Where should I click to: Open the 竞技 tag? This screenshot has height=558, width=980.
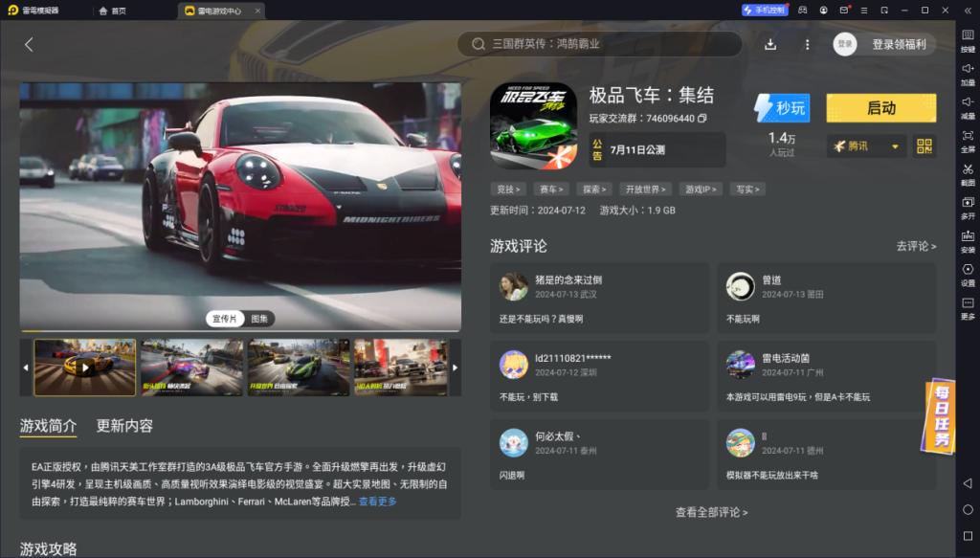(508, 190)
